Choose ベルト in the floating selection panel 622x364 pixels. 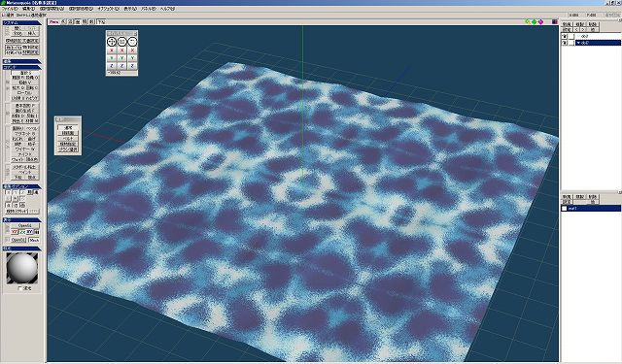[68, 139]
